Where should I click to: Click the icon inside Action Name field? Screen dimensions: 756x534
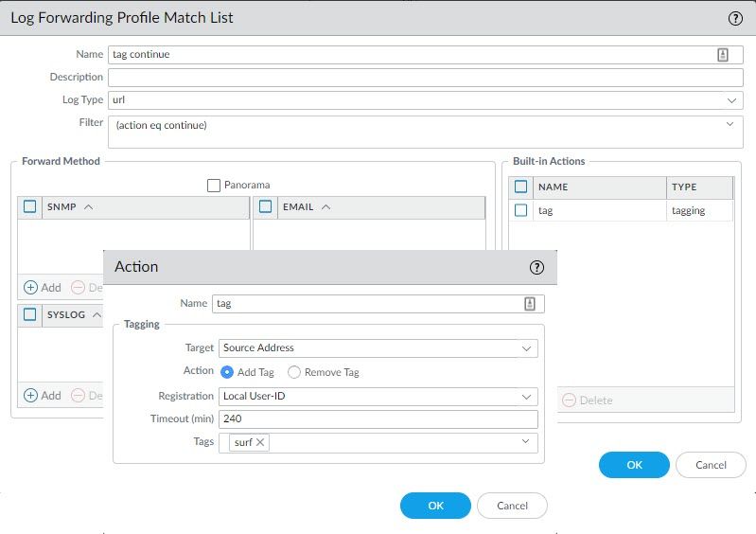tap(530, 304)
